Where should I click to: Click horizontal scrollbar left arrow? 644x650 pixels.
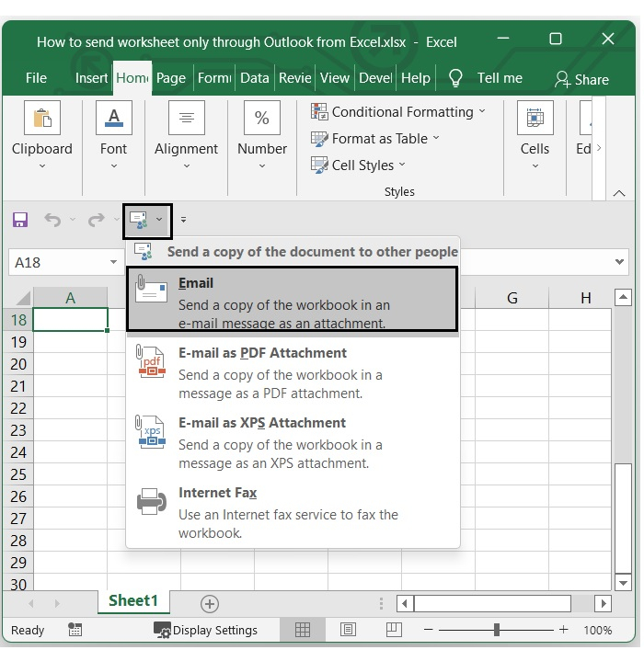pyautogui.click(x=405, y=603)
